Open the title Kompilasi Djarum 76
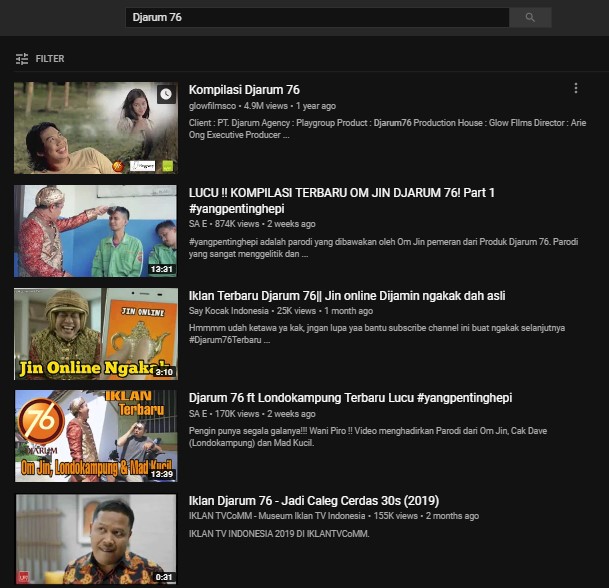Viewport: 609px width, 588px height. tap(244, 90)
